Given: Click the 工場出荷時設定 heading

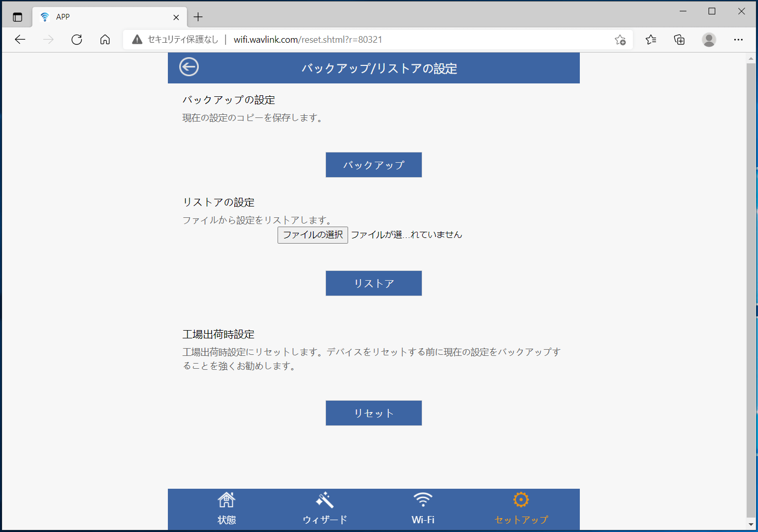Looking at the screenshot, I should coord(218,334).
